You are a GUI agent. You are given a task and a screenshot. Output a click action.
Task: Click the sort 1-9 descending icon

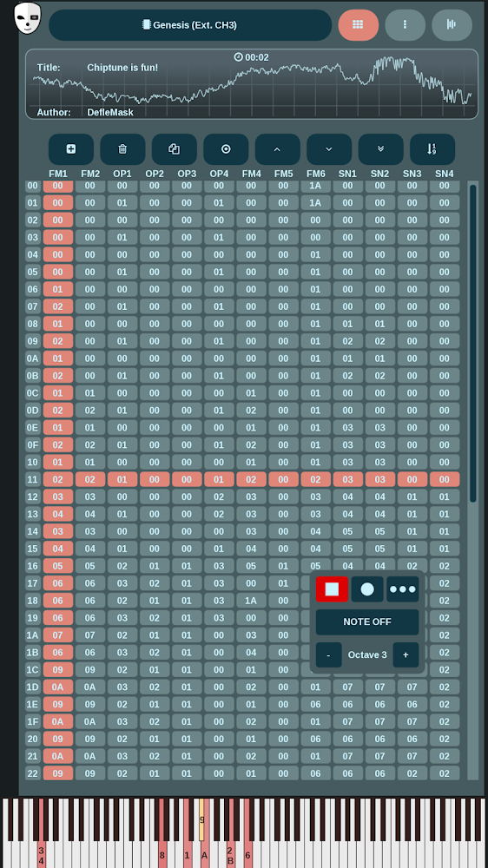click(x=432, y=149)
